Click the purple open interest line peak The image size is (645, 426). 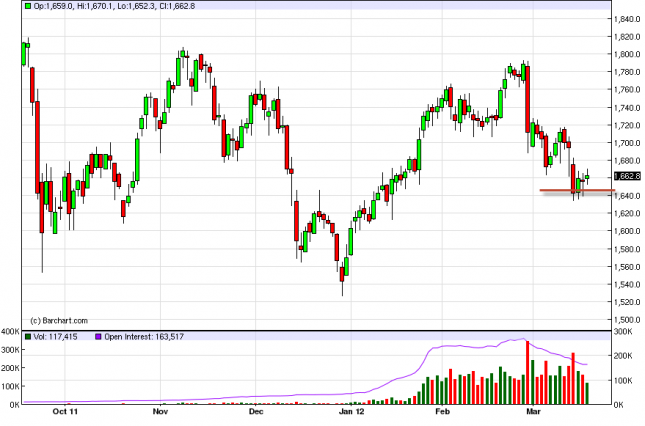(523, 339)
